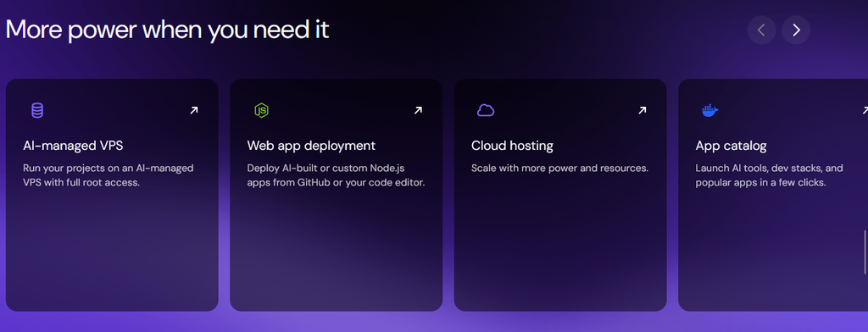The image size is (868, 332).
Task: Open the AI-managed VPS title link
Action: point(73,146)
